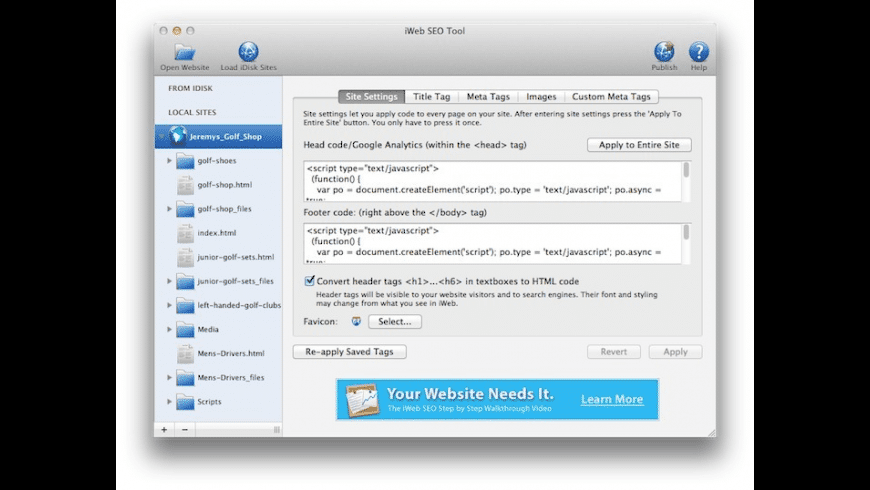This screenshot has height=490, width=870.
Task: Open the Help question mark icon
Action: point(699,52)
